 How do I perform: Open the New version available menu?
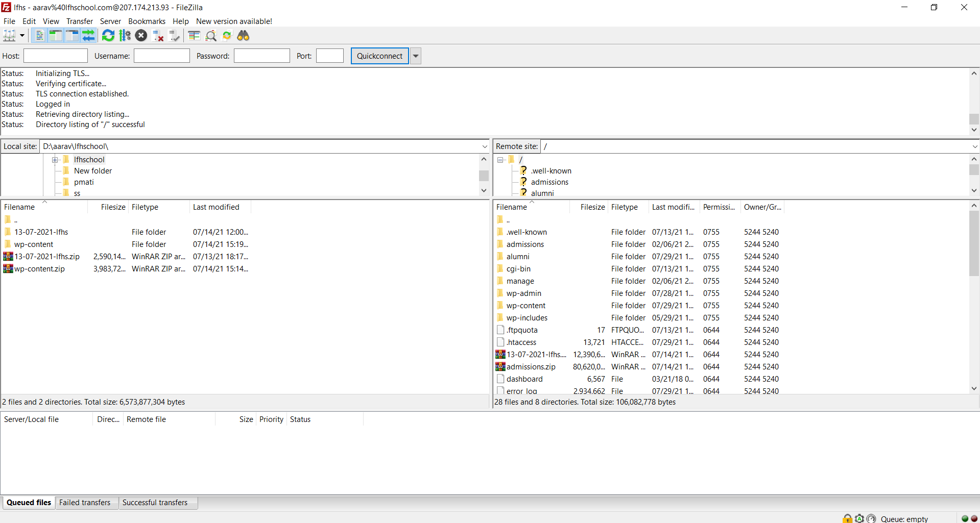234,21
